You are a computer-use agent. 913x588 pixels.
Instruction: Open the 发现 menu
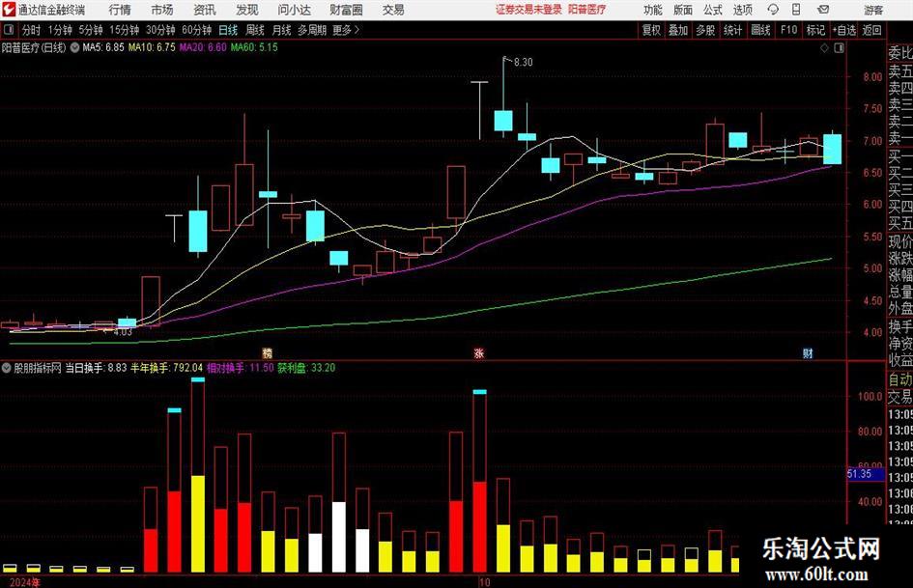[247, 10]
